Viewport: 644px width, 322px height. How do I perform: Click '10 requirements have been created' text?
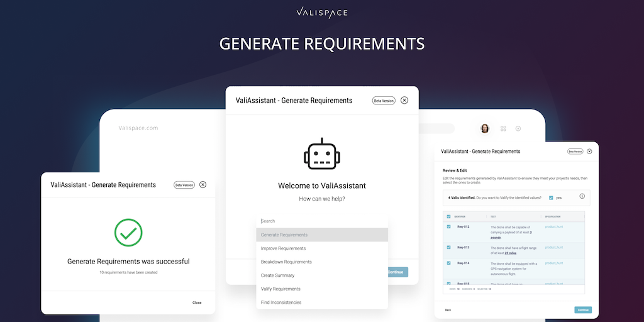point(128,272)
